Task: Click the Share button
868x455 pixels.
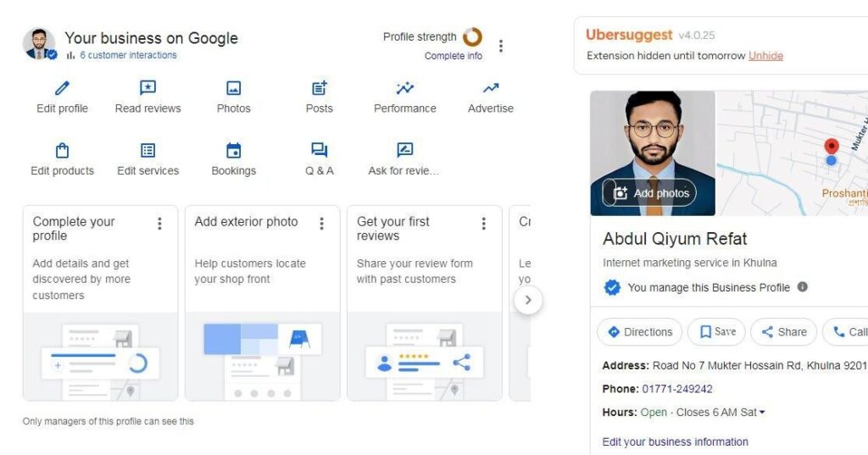Action: (783, 332)
